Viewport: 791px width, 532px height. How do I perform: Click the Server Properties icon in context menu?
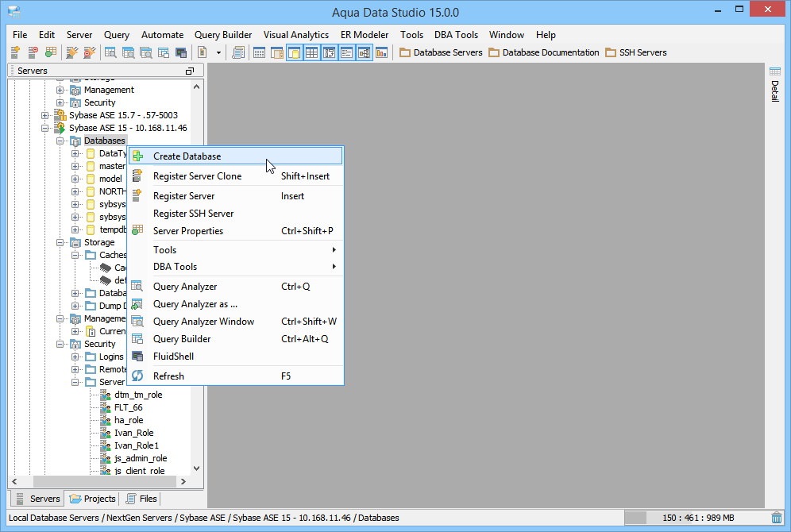click(x=137, y=230)
